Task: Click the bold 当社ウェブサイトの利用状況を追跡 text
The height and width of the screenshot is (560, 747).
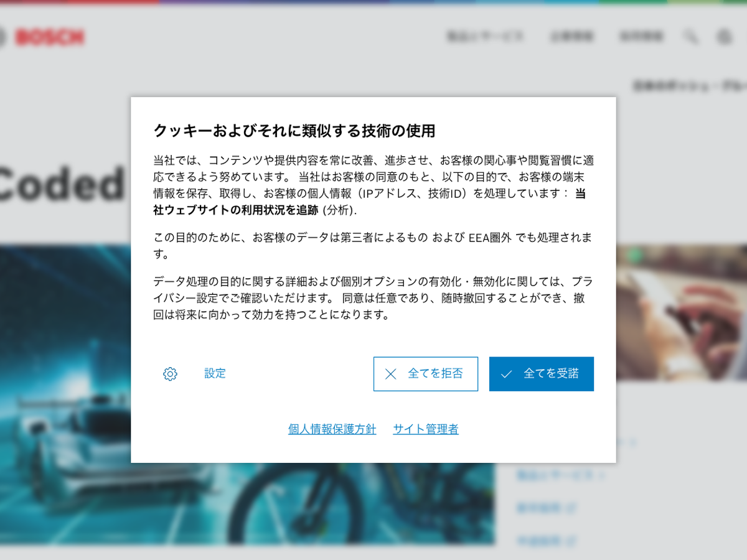Action: tap(237, 210)
